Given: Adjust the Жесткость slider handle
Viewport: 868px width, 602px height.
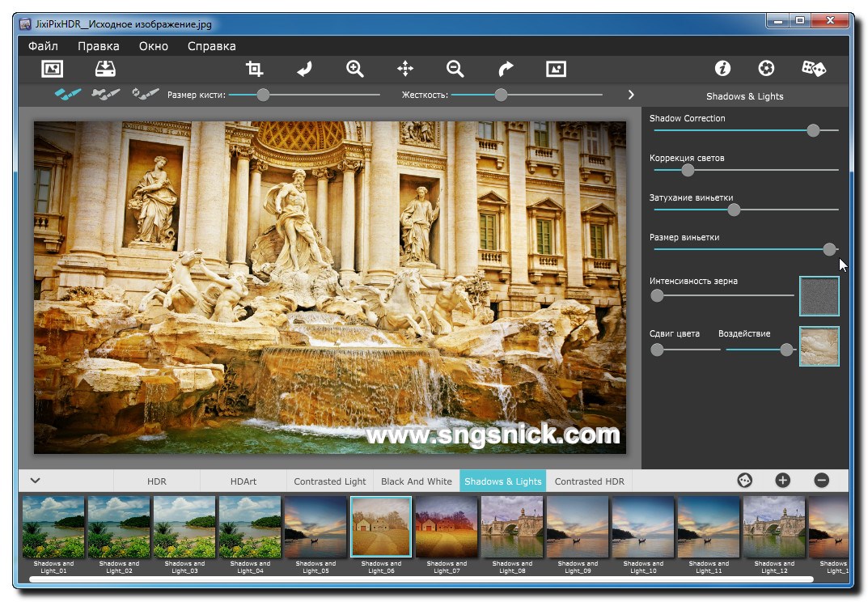Looking at the screenshot, I should [501, 95].
